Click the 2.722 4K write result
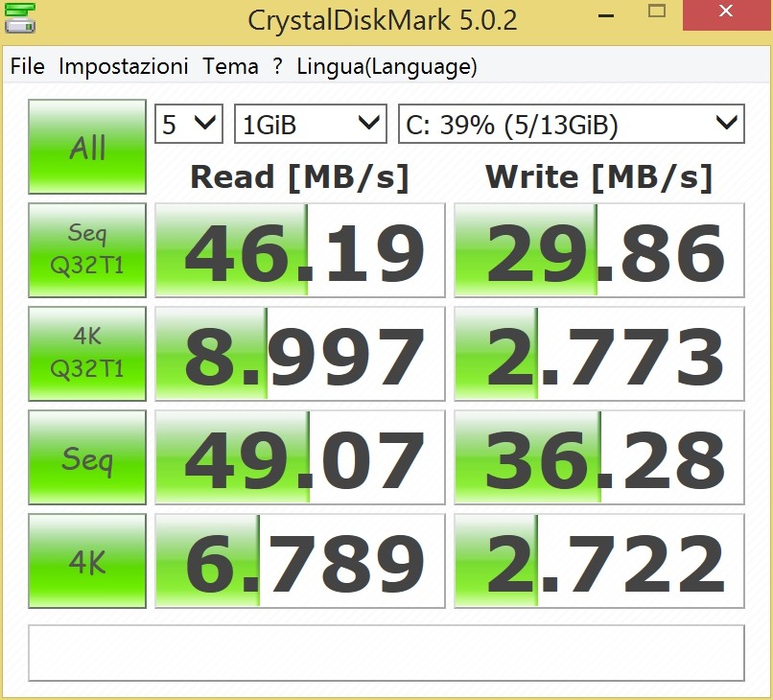The height and width of the screenshot is (700, 773). [x=598, y=562]
